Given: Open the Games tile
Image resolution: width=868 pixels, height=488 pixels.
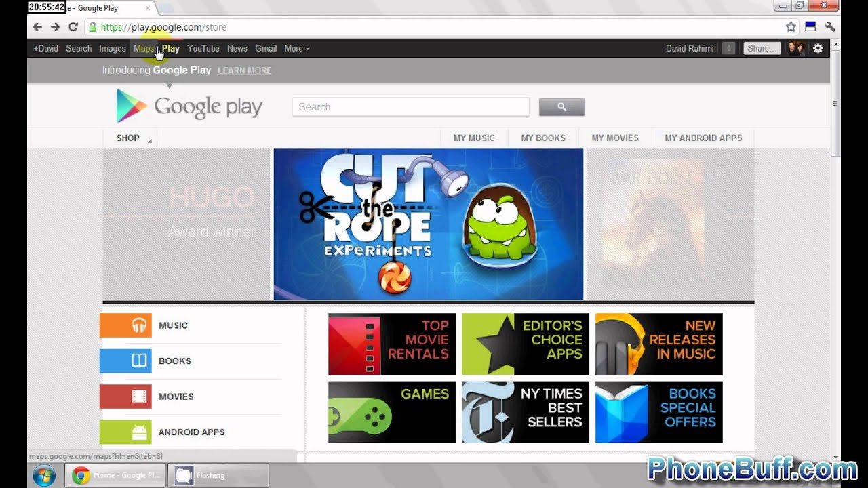Looking at the screenshot, I should 392,412.
